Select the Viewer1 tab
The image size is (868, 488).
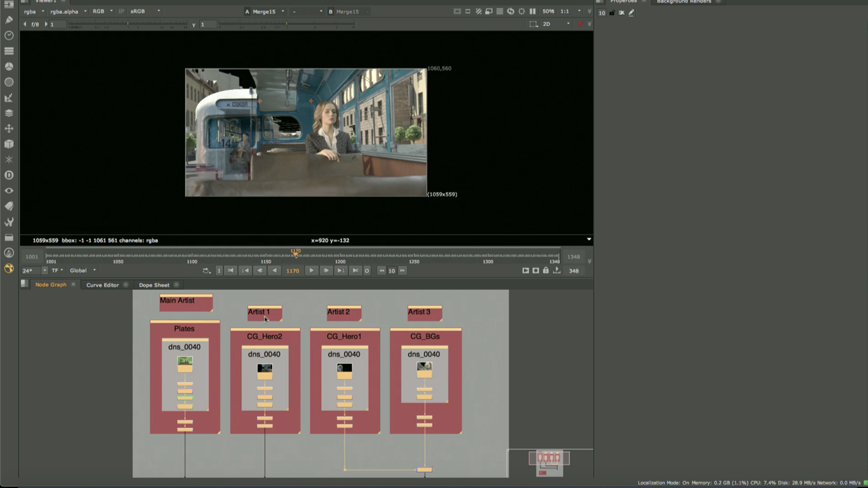pyautogui.click(x=45, y=2)
